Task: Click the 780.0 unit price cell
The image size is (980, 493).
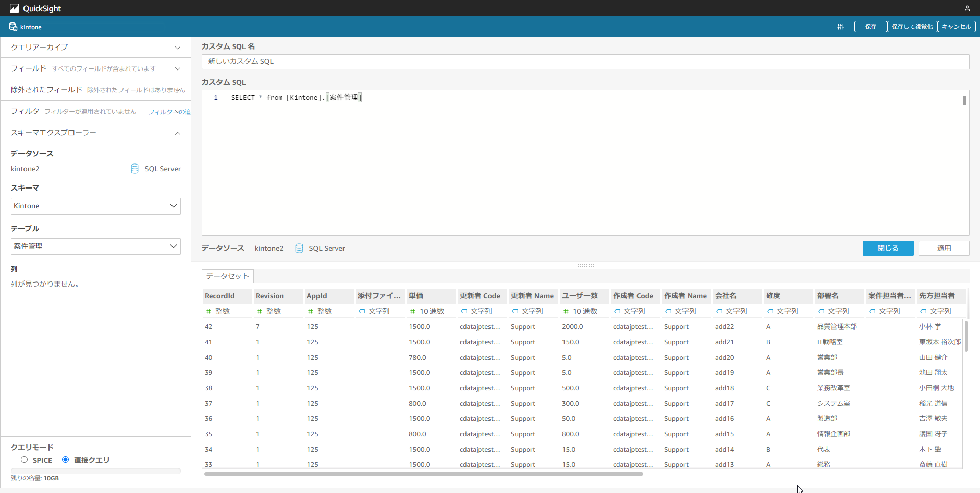Action: tap(418, 357)
